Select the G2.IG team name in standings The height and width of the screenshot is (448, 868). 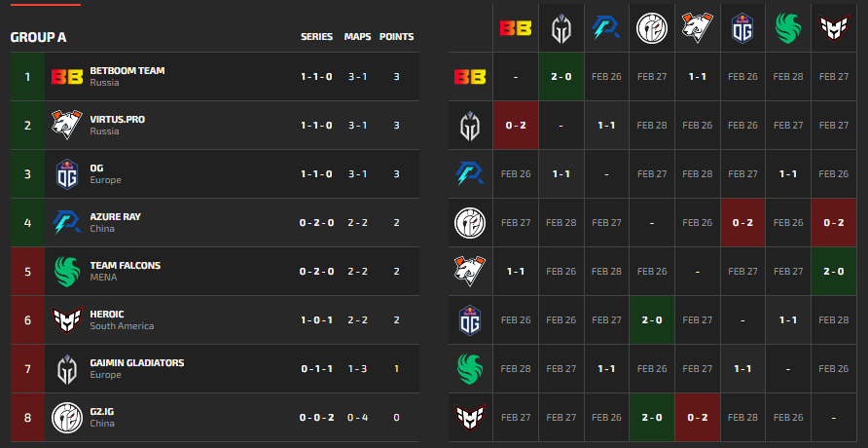[x=102, y=411]
